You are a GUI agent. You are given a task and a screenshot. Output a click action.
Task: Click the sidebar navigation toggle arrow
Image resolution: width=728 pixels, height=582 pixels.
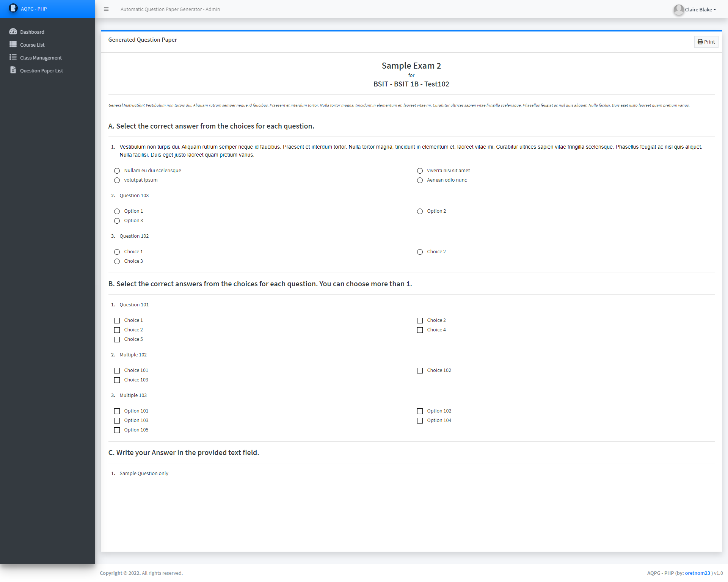[x=105, y=9]
